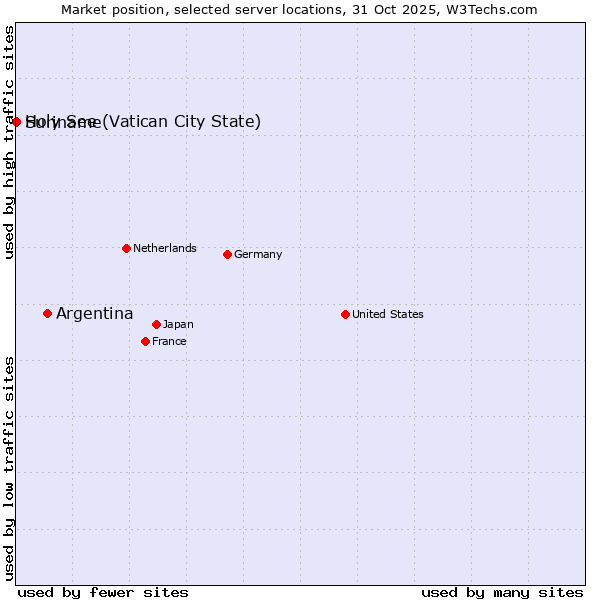Click the "(Vatican City State)" label text
This screenshot has height=600, width=600.
click(182, 122)
